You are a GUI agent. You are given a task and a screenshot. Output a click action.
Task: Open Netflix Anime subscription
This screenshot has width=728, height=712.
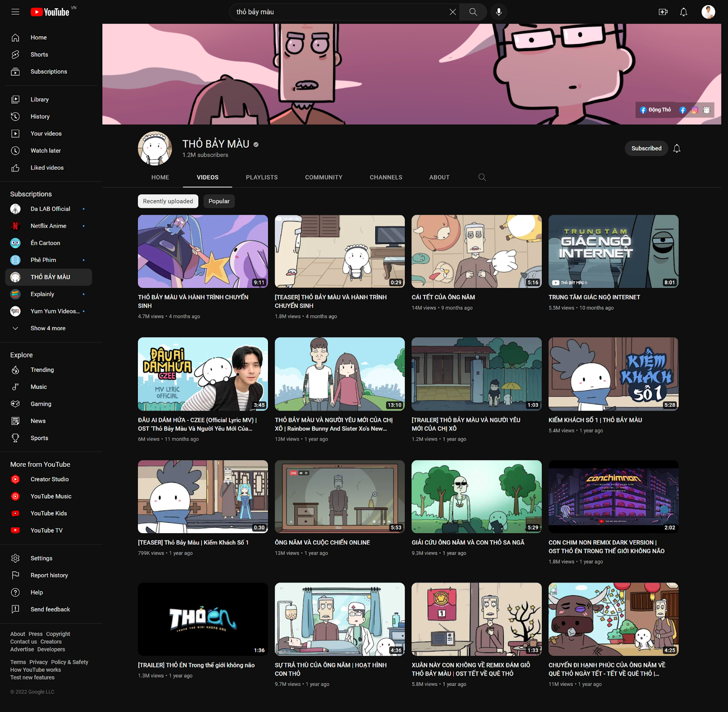click(x=48, y=226)
